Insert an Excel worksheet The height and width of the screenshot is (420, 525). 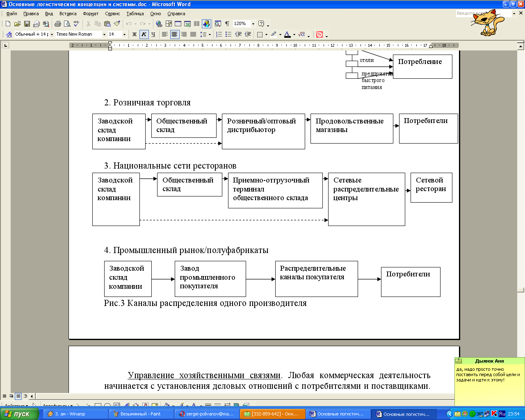[187, 24]
